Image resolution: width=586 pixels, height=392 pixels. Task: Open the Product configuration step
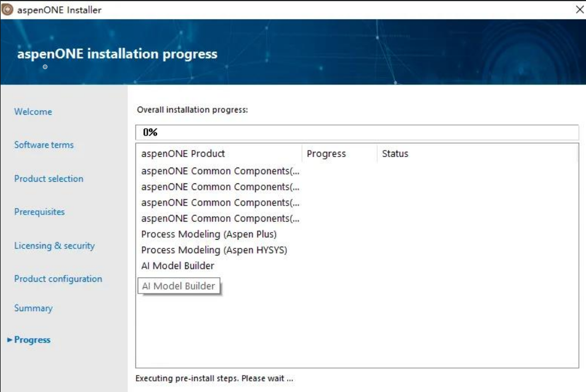[x=58, y=279]
